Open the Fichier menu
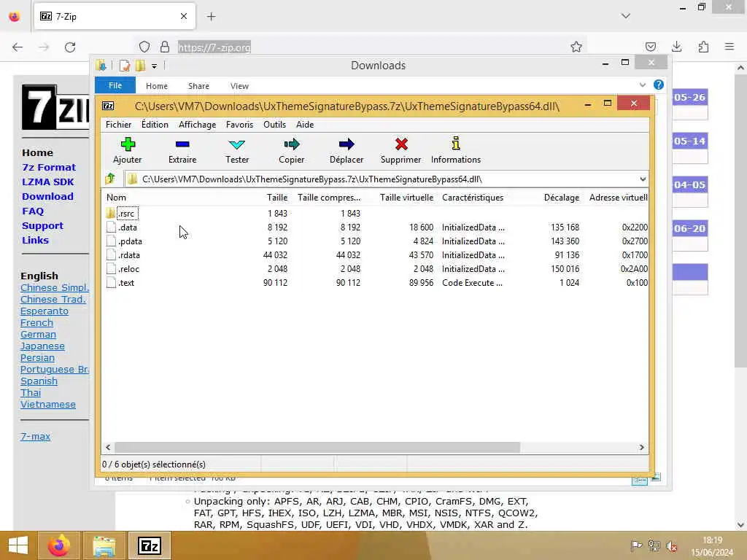 [118, 125]
